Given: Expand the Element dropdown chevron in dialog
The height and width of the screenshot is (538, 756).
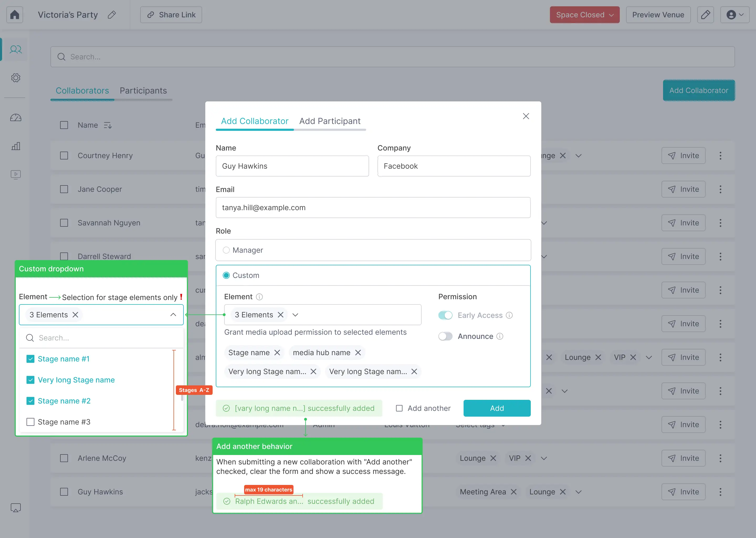Looking at the screenshot, I should pyautogui.click(x=295, y=315).
